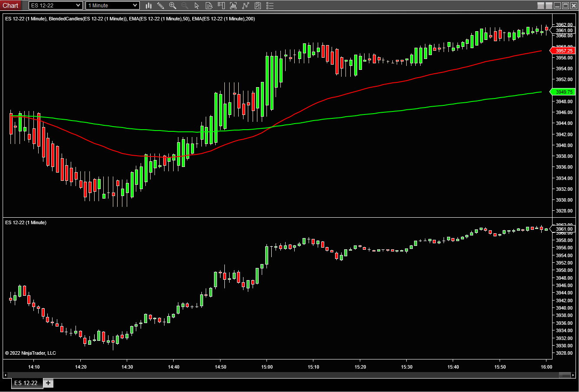Image resolution: width=579 pixels, height=392 pixels.
Task: Click the 3961.00 price marker, upper panel
Action: pos(563,30)
